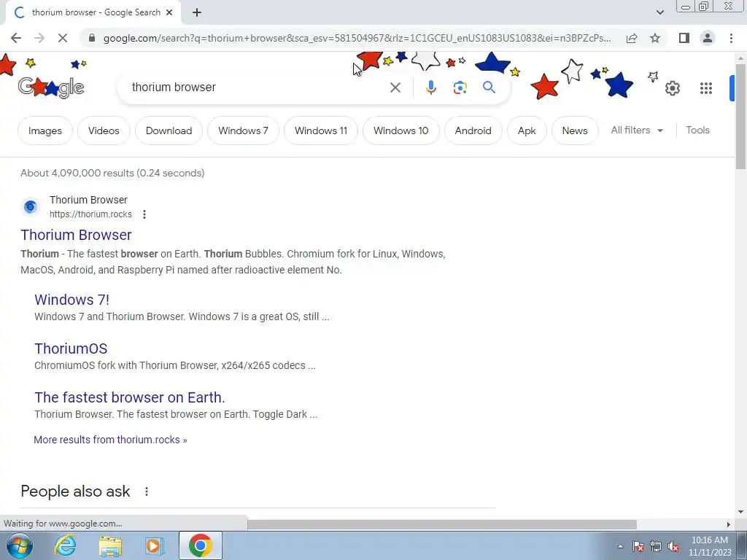Submit the search with the magnifier icon

[x=489, y=87]
